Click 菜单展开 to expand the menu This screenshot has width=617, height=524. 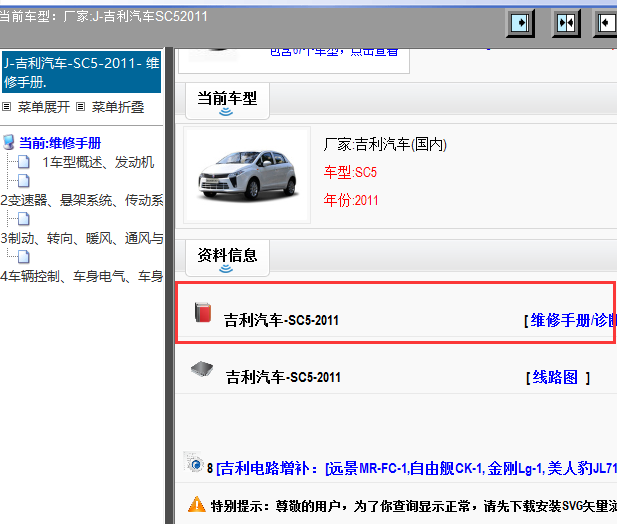pyautogui.click(x=44, y=107)
